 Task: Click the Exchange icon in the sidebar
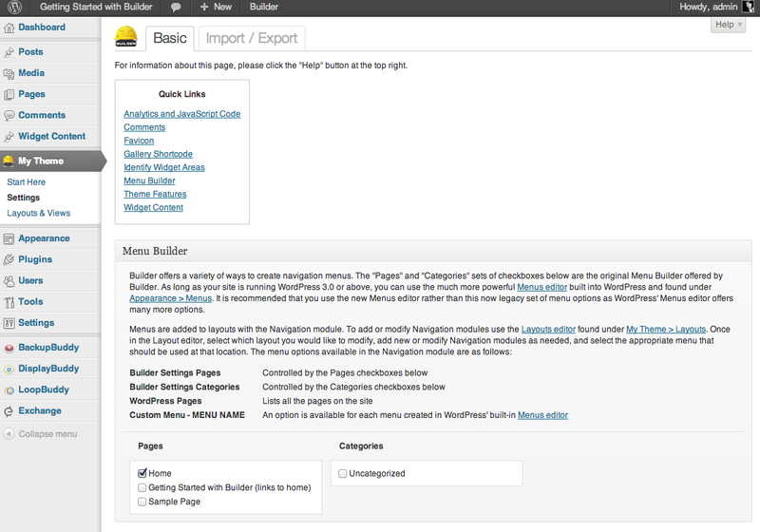[x=9, y=411]
